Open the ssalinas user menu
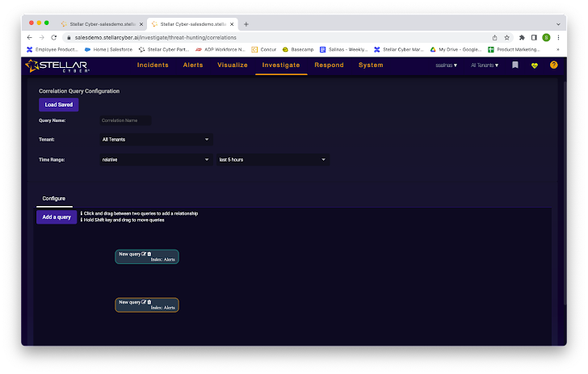The height and width of the screenshot is (374, 588). point(446,65)
